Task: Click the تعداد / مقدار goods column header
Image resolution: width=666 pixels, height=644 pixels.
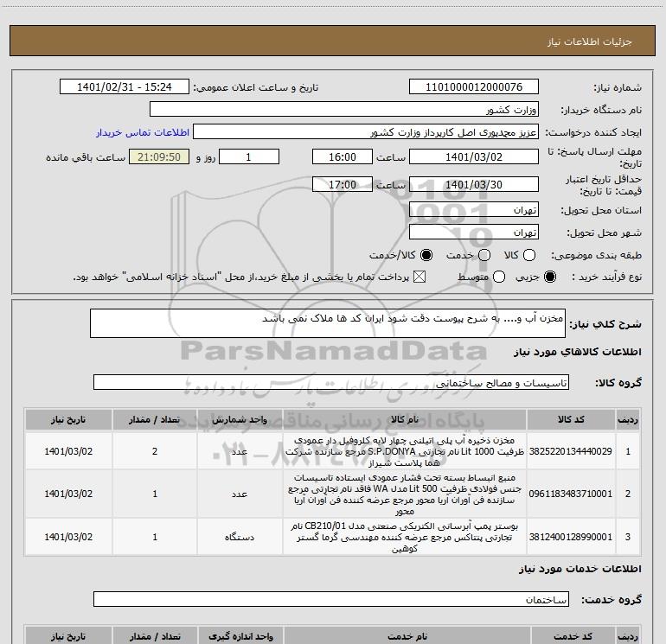Action: 155,419
